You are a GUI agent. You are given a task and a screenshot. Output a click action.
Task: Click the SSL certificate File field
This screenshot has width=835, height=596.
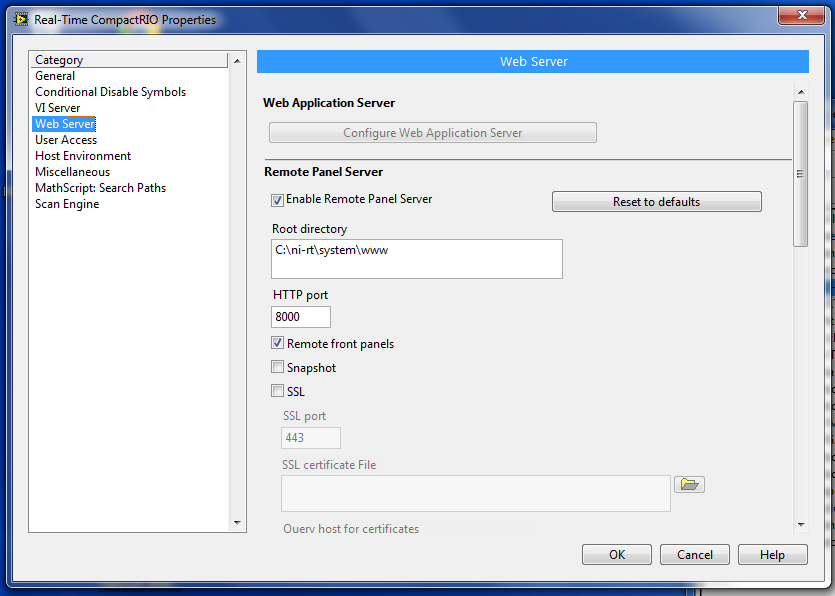[476, 493]
